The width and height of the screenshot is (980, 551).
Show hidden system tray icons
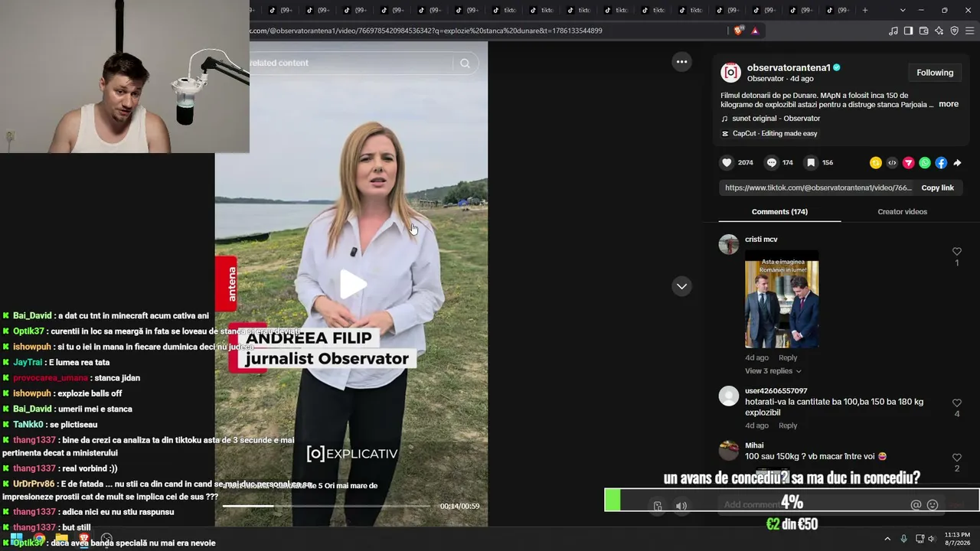(887, 539)
